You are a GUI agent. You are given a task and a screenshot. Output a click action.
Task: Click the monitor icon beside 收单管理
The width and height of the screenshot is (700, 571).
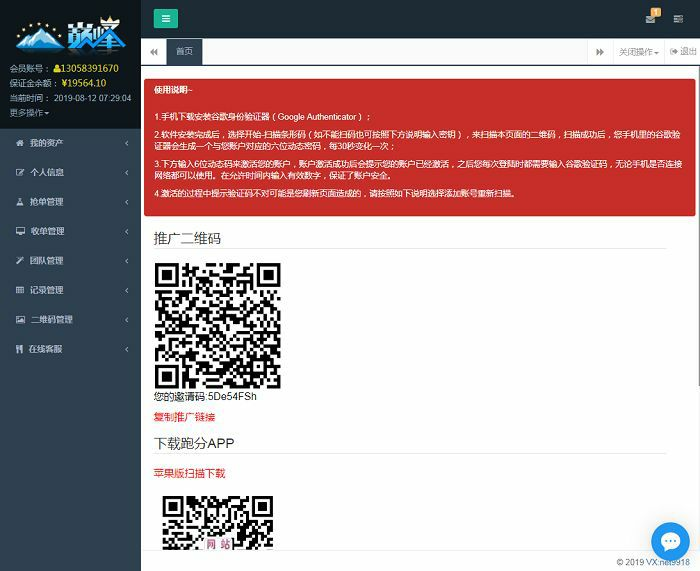point(20,231)
